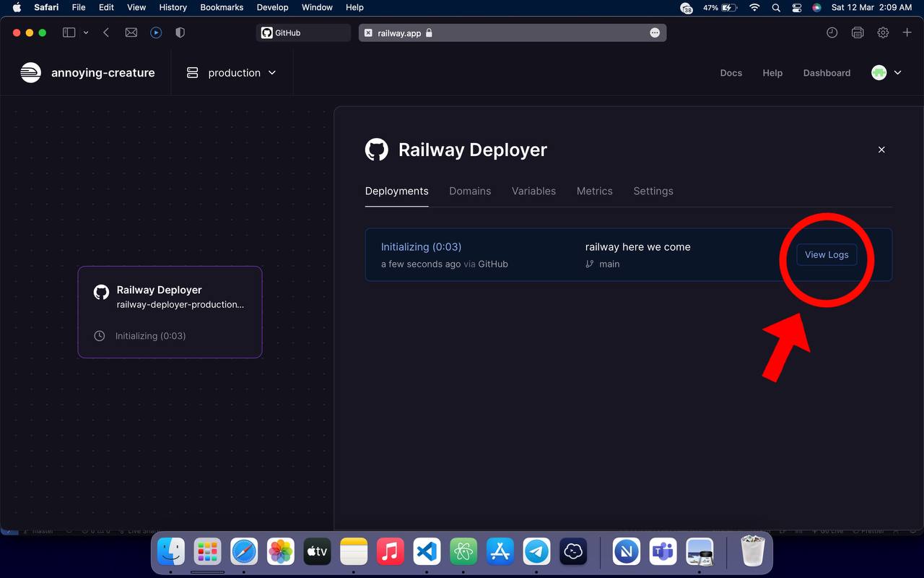Close the Railway Deployer panel
The height and width of the screenshot is (578, 924).
tap(881, 150)
